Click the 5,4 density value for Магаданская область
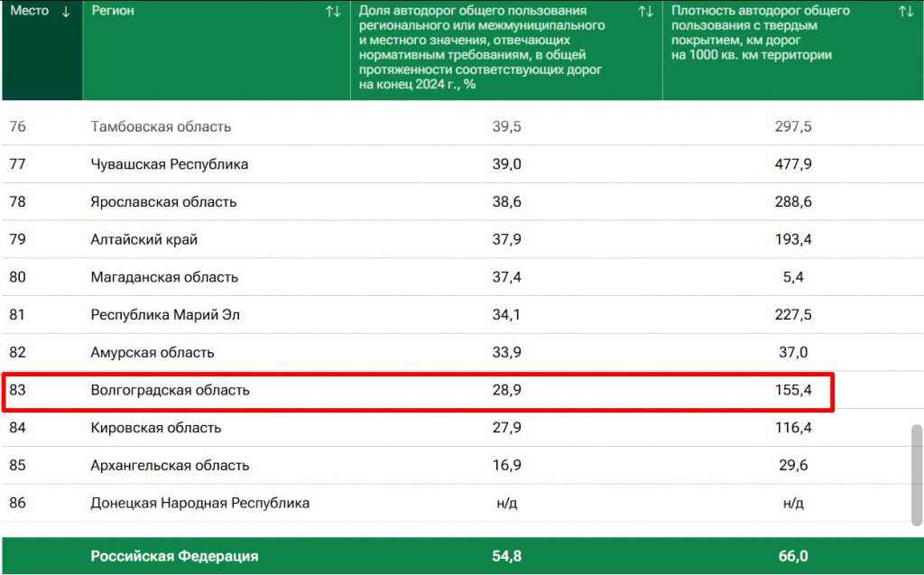Screen dimensions: 924x575 pos(793,278)
